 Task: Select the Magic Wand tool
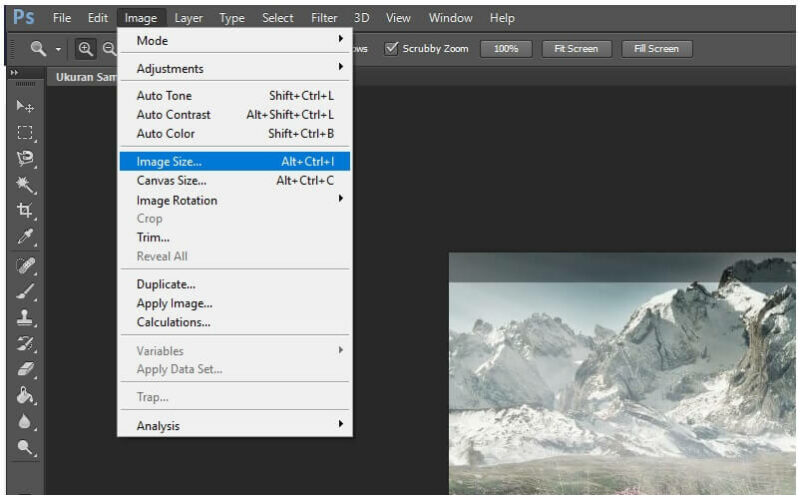click(24, 185)
